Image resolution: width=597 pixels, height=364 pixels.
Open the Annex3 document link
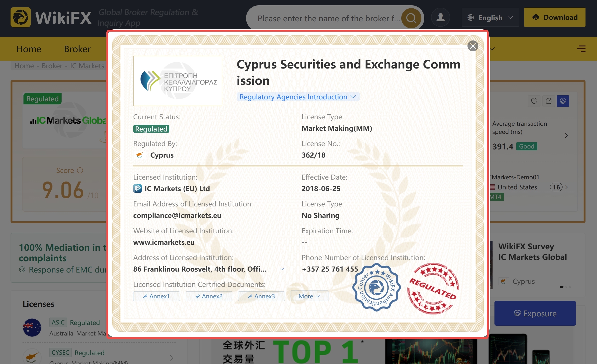click(261, 296)
